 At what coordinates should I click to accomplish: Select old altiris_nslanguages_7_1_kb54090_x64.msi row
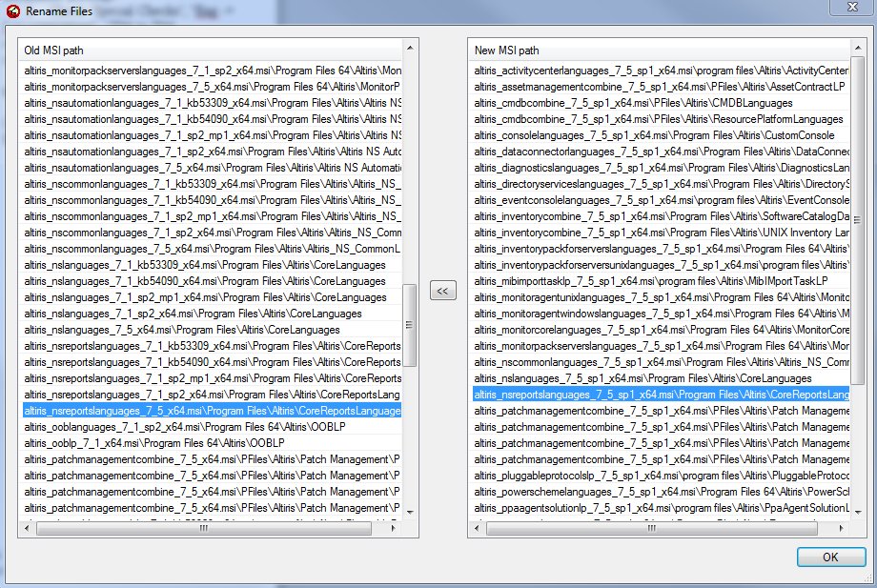coord(212,281)
